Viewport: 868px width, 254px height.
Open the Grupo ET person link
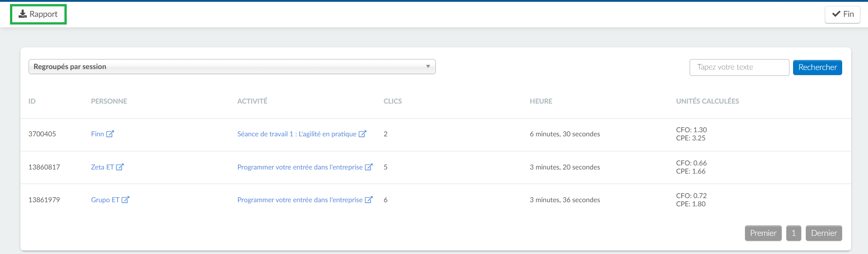[x=105, y=199]
